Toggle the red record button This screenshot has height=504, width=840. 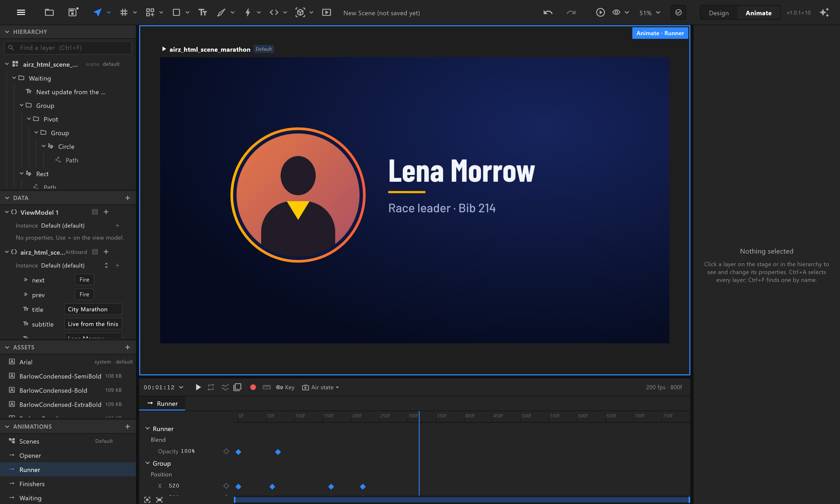tap(253, 387)
